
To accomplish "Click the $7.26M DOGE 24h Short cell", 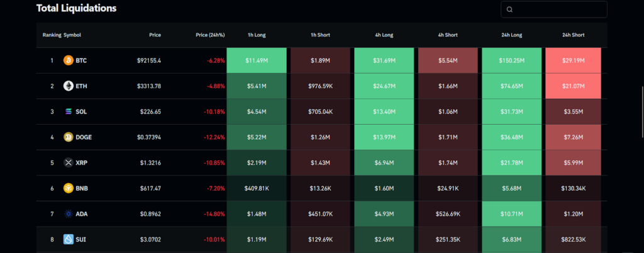I will click(x=574, y=137).
